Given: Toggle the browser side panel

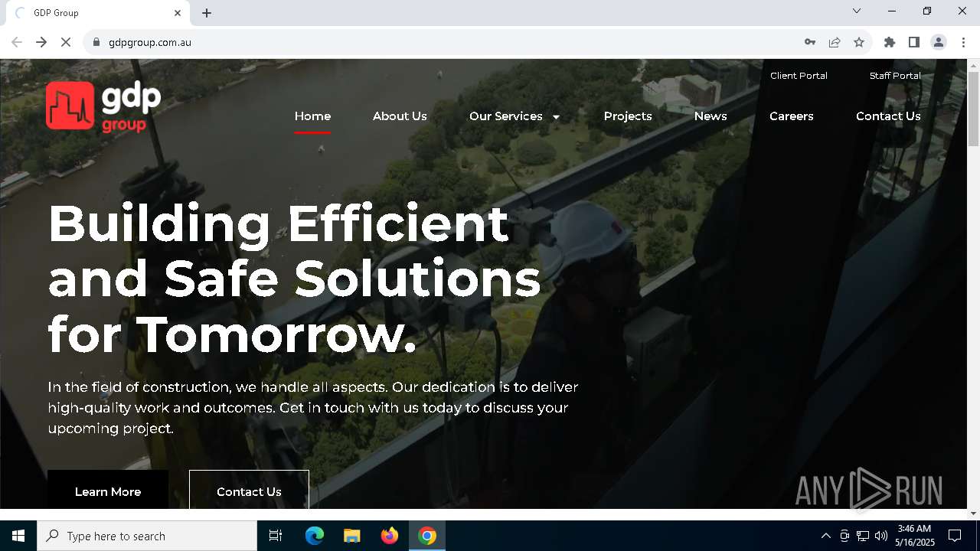Looking at the screenshot, I should point(914,42).
